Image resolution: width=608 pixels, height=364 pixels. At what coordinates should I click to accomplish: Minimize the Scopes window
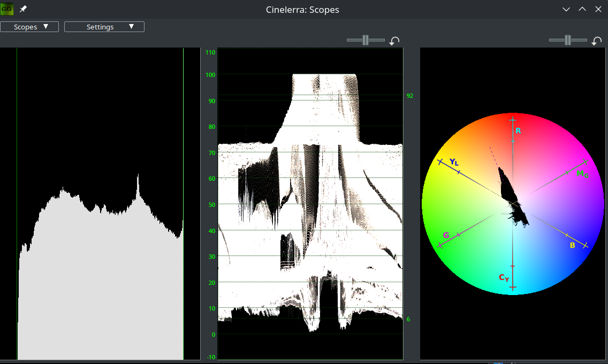coord(567,10)
